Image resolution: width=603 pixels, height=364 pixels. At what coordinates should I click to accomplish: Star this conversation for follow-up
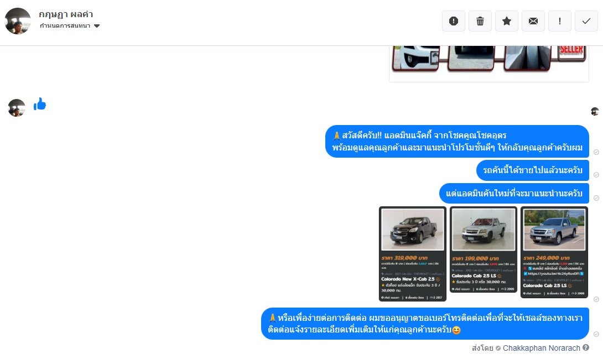tap(507, 21)
